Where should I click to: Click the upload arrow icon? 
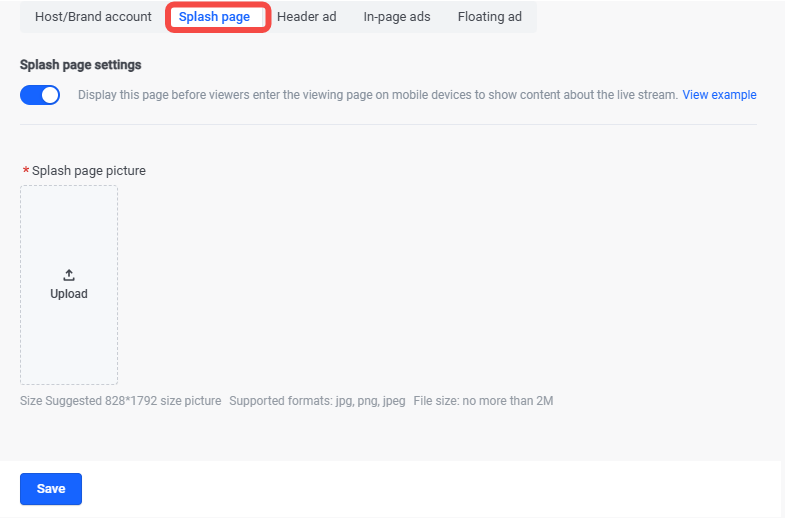pos(69,275)
